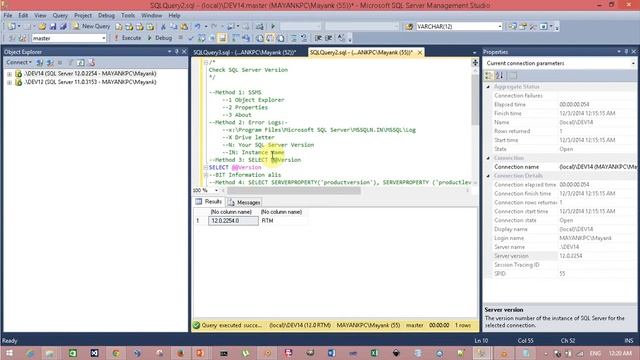Click the Start green arrow icon
The width and height of the screenshot is (640, 360).
pos(273,27)
